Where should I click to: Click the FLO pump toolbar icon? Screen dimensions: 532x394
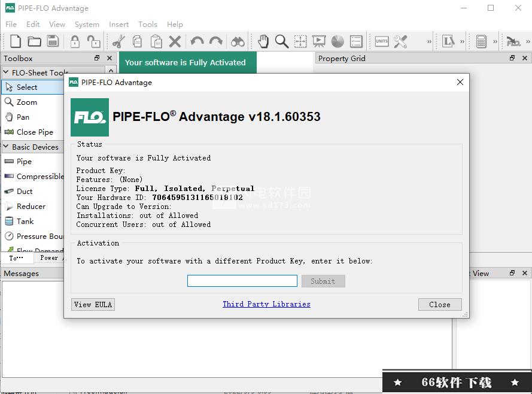513,42
